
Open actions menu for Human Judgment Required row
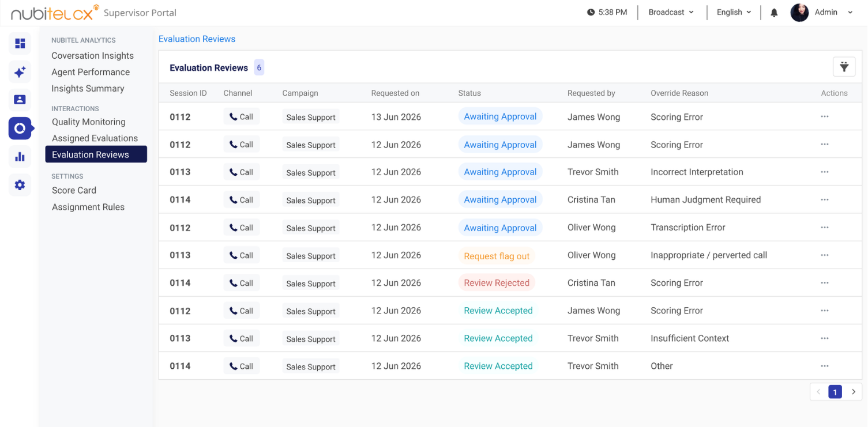pyautogui.click(x=825, y=199)
